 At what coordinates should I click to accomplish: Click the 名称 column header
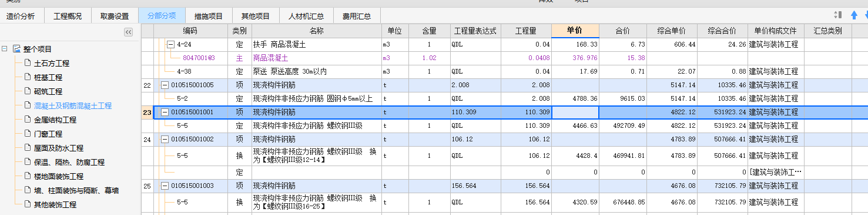pos(317,31)
